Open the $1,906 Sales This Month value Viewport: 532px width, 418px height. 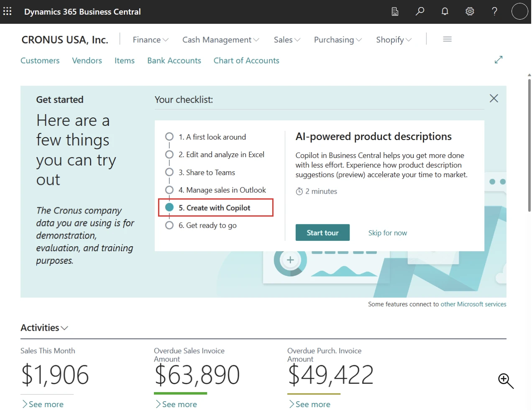(x=55, y=375)
